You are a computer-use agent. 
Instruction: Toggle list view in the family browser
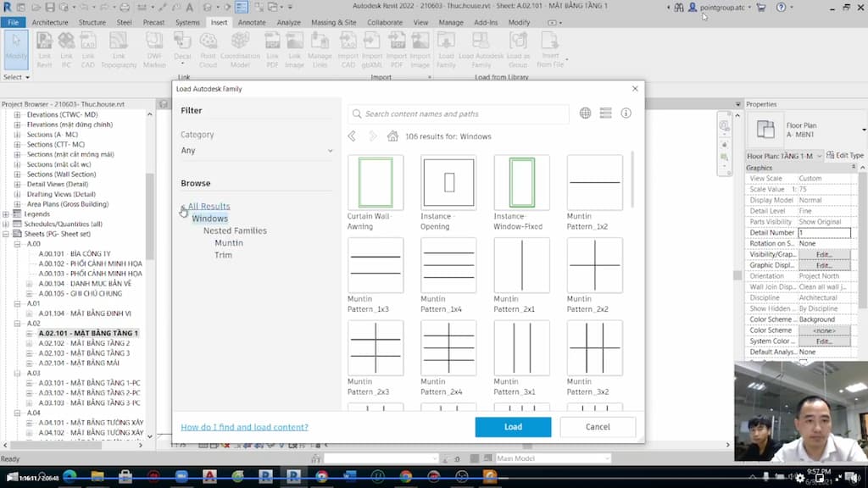click(x=605, y=114)
